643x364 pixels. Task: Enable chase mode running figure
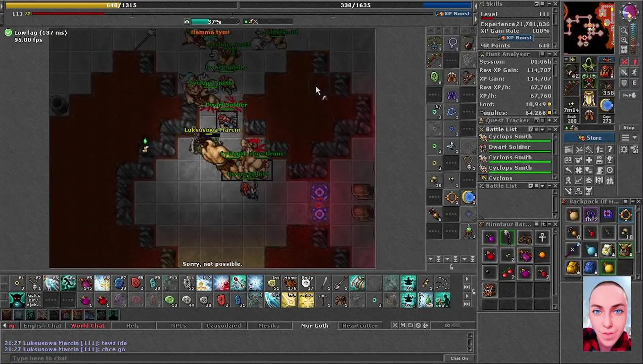point(635,72)
